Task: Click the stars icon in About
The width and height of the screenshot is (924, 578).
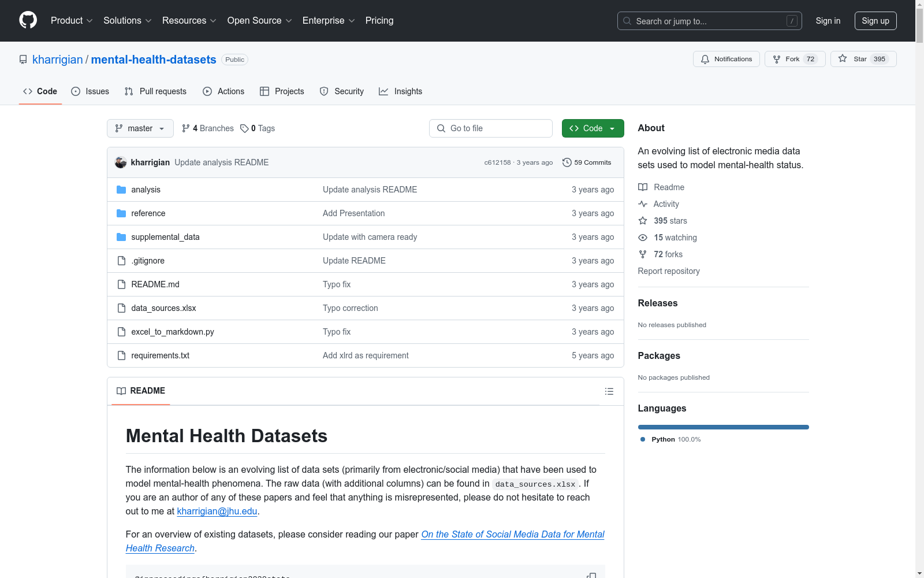Action: [643, 221]
